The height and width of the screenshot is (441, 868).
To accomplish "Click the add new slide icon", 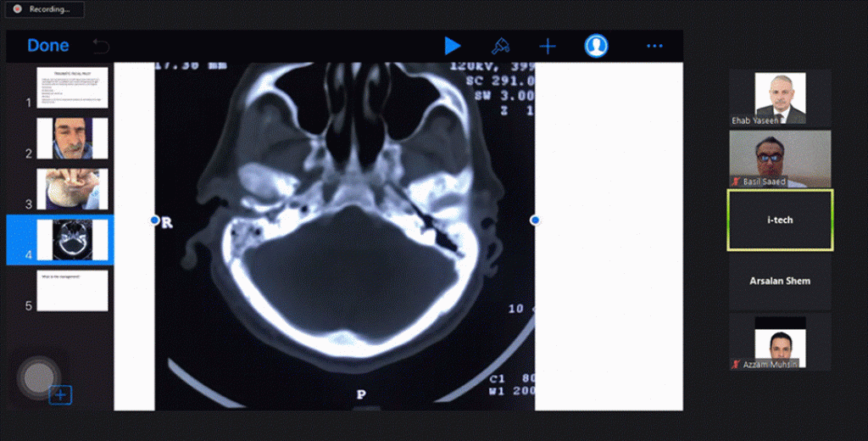I will pyautogui.click(x=60, y=394).
